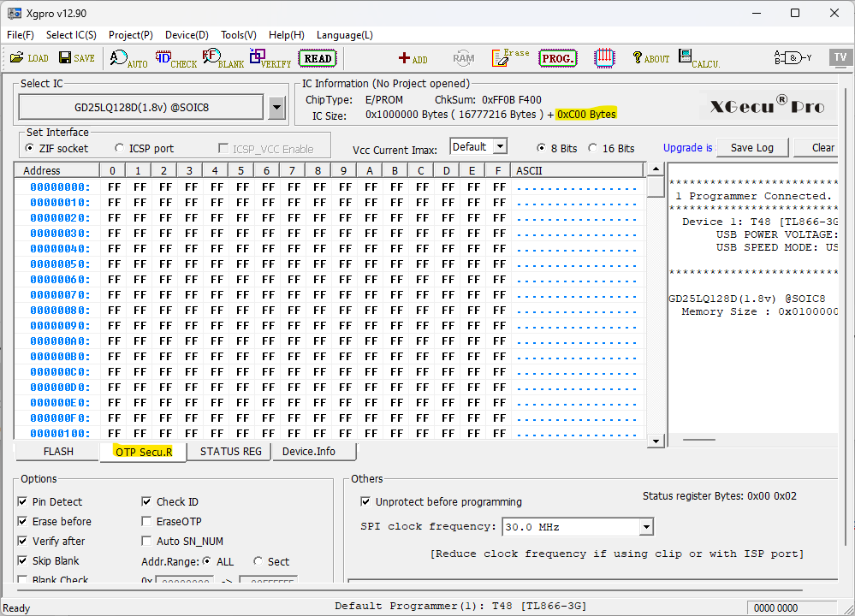The height and width of the screenshot is (616, 855).
Task: Select the ICSP port interface radio
Action: (120, 148)
